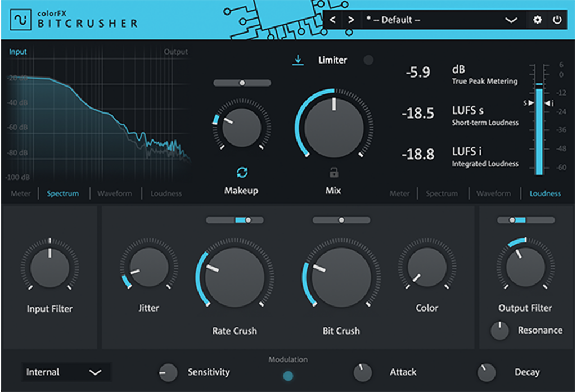Viewport: 576px width, 392px height.
Task: Toggle the blue Modulation indicator dot
Action: click(x=288, y=375)
